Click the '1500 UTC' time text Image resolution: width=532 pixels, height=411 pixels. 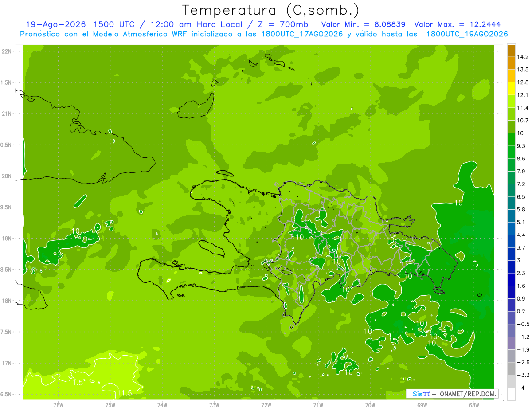115,25
